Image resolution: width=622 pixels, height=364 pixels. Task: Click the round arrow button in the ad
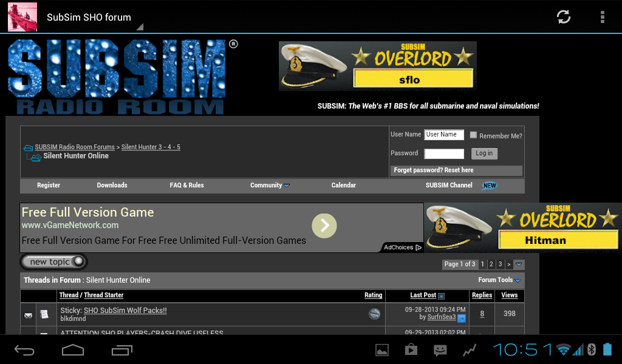point(324,226)
